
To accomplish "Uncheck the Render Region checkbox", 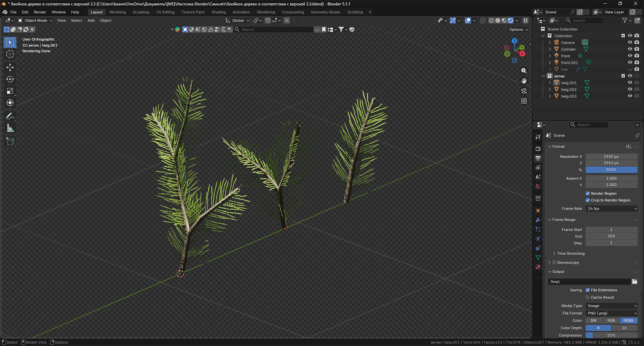I will pyautogui.click(x=588, y=194).
